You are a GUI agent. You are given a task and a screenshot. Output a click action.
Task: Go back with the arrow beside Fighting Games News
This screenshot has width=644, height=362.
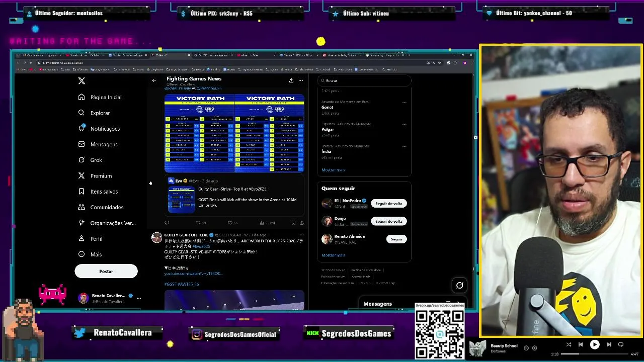(154, 80)
